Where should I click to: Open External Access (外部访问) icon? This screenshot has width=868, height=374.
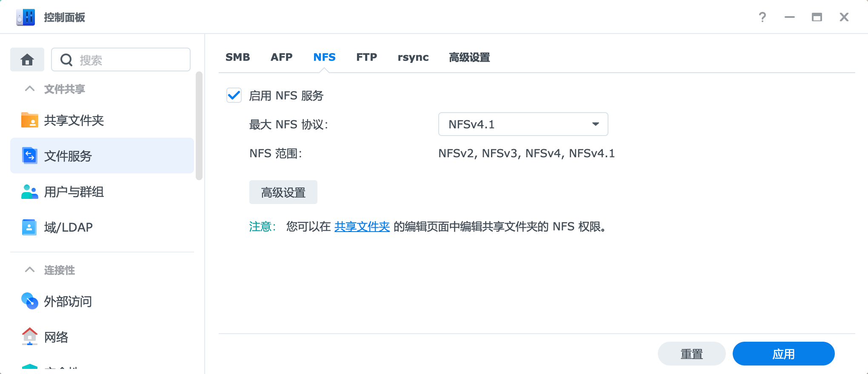pos(30,301)
